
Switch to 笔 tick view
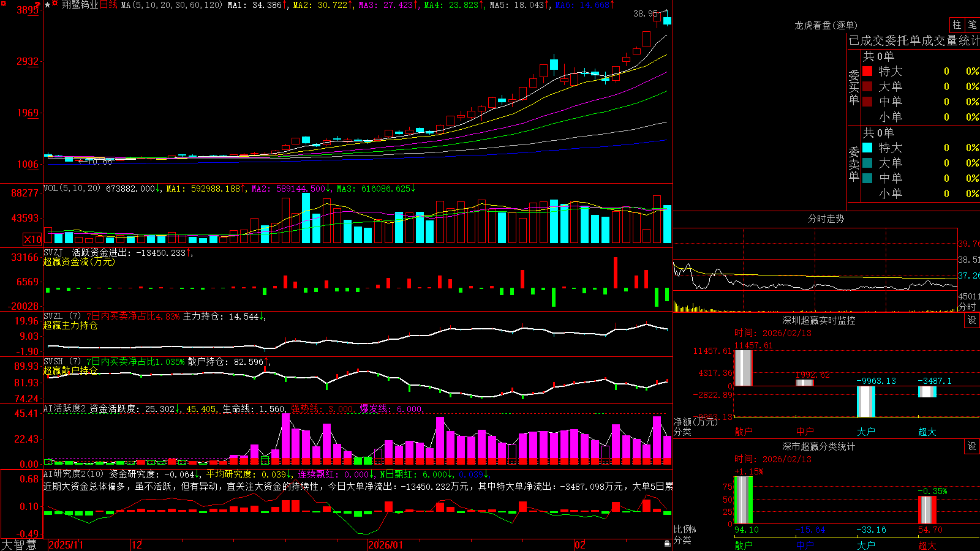coord(973,25)
